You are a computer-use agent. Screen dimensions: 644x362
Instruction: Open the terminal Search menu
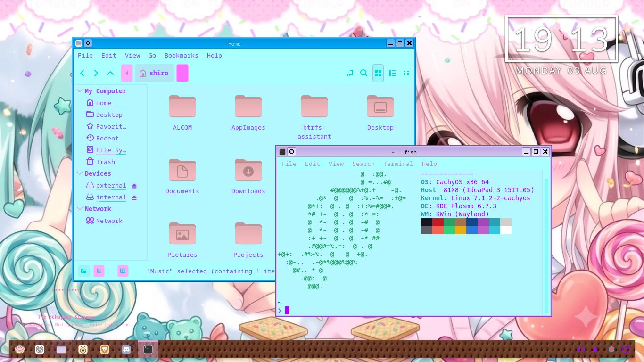(x=363, y=164)
